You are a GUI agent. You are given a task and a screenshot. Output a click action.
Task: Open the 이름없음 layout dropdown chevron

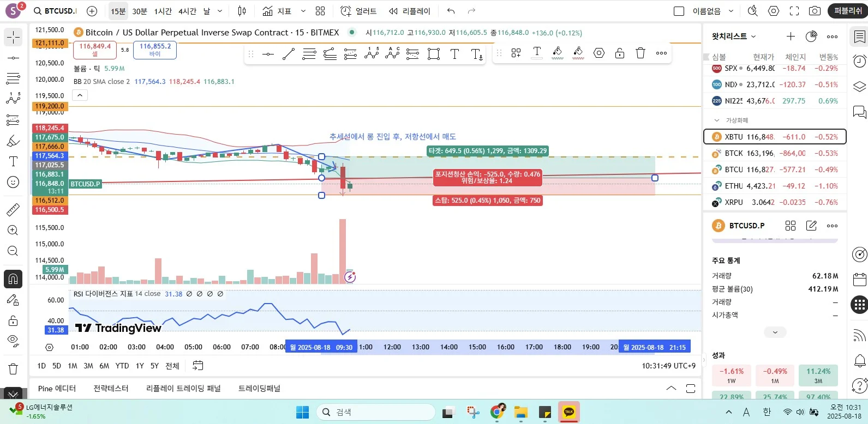(x=731, y=11)
